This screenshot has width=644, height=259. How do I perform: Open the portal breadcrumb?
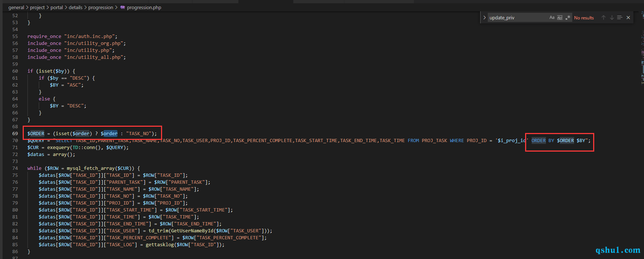click(x=57, y=7)
